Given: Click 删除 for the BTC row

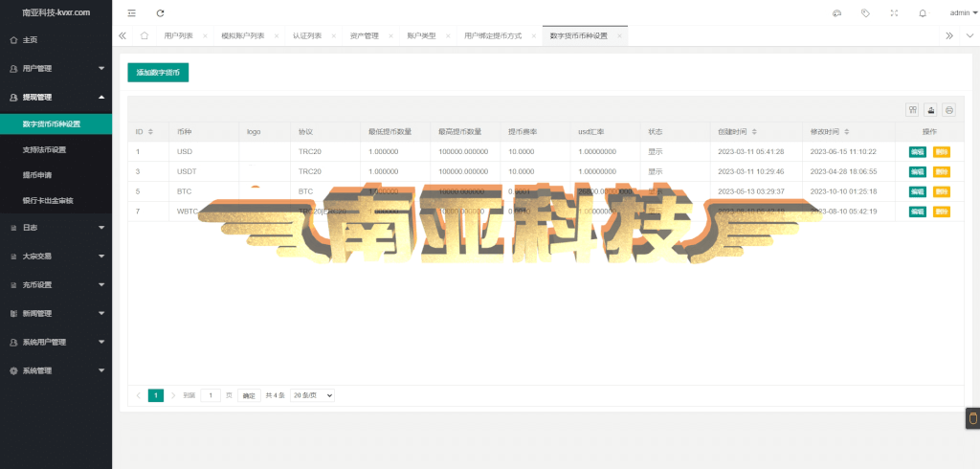Looking at the screenshot, I should point(942,191).
